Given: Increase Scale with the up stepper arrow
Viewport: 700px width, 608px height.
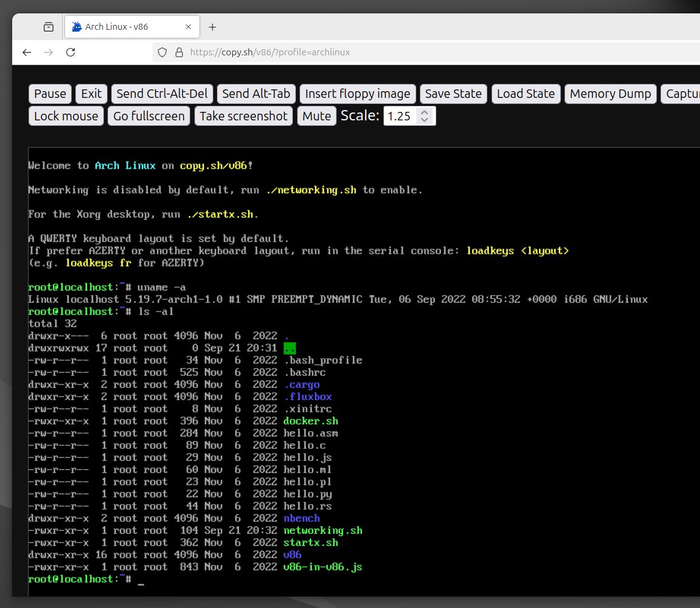Looking at the screenshot, I should click(x=424, y=111).
